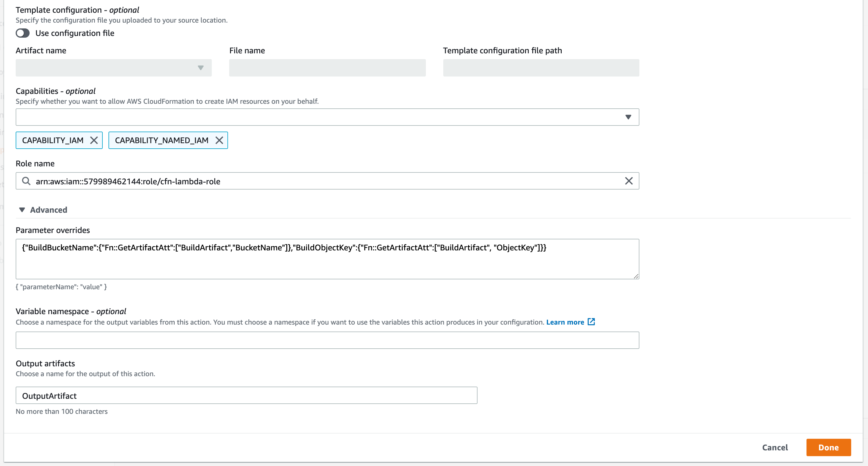Open the Capabilities dropdown
This screenshot has height=466, width=868.
click(628, 117)
